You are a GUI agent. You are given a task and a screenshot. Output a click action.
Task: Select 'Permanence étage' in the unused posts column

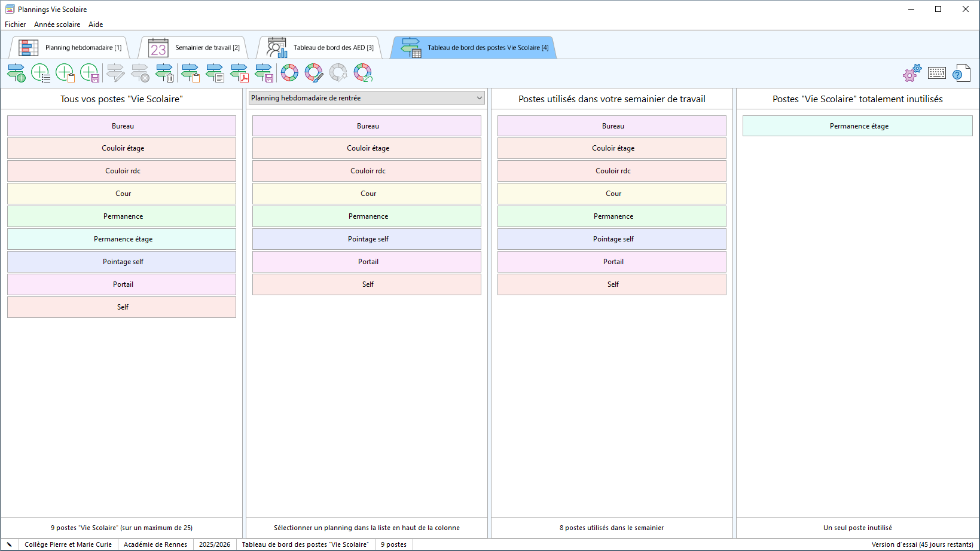point(857,126)
